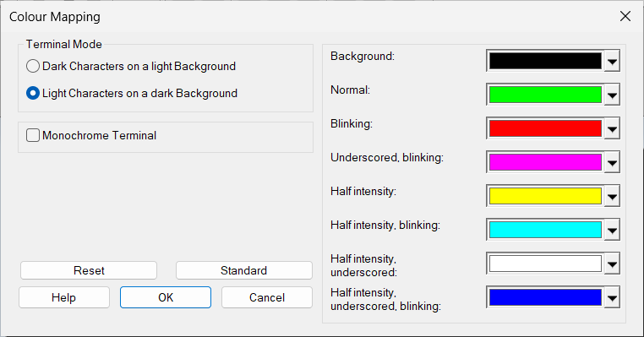644x337 pixels.
Task: Click the Reset button
Action: point(89,270)
